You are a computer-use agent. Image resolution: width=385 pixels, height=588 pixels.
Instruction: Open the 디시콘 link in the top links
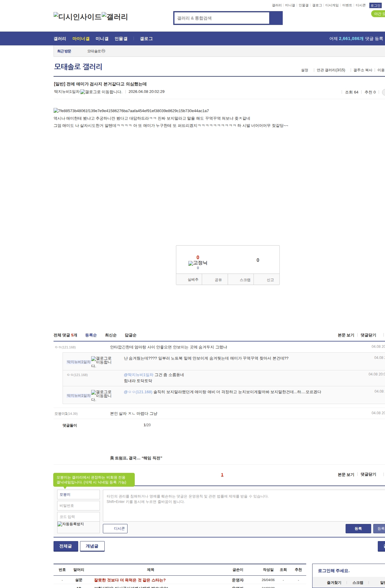361,5
